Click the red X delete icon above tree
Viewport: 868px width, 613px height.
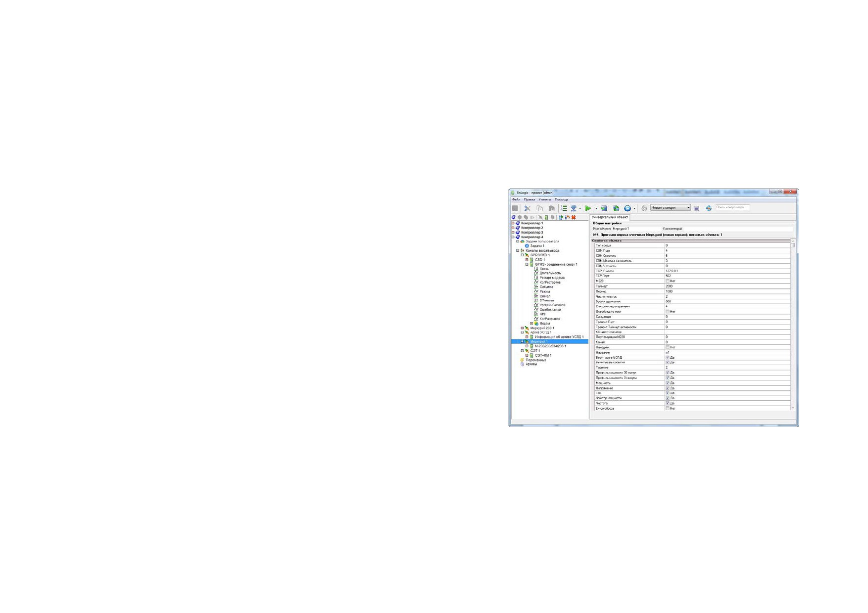coord(574,217)
